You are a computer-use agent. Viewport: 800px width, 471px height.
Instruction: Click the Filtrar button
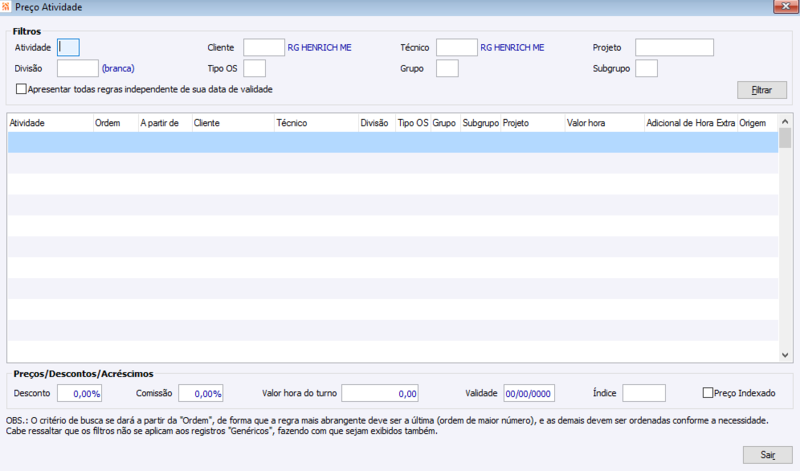tap(762, 90)
